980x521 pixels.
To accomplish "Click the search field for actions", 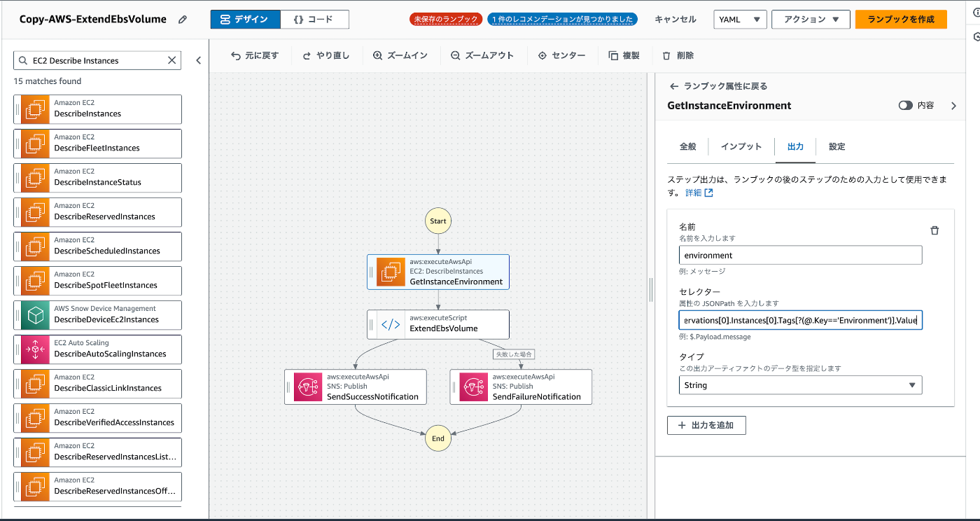I will tap(98, 61).
